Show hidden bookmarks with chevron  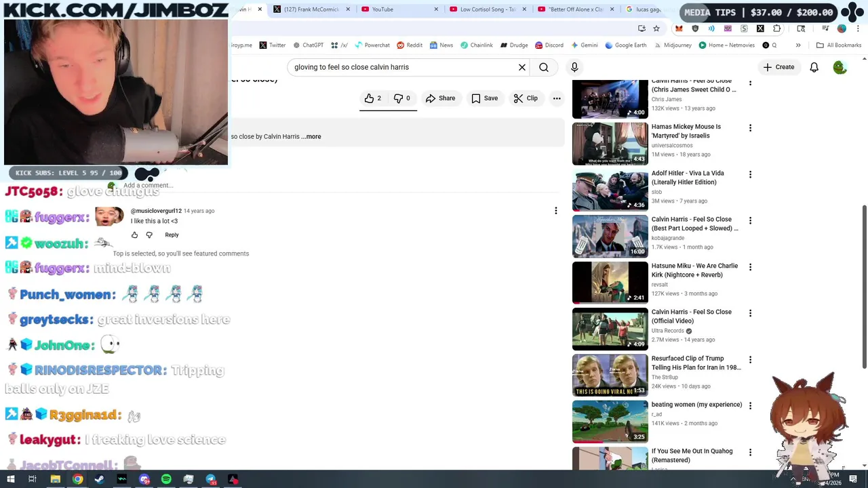[x=798, y=45]
